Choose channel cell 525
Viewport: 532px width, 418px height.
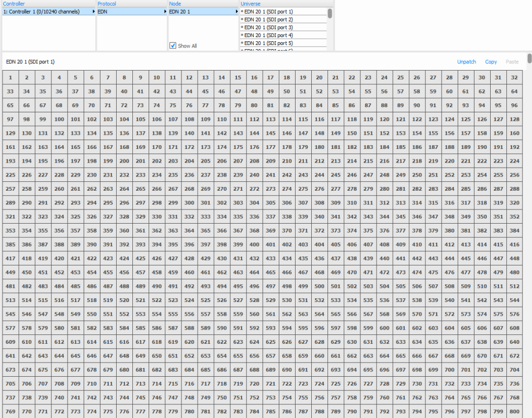click(x=205, y=300)
